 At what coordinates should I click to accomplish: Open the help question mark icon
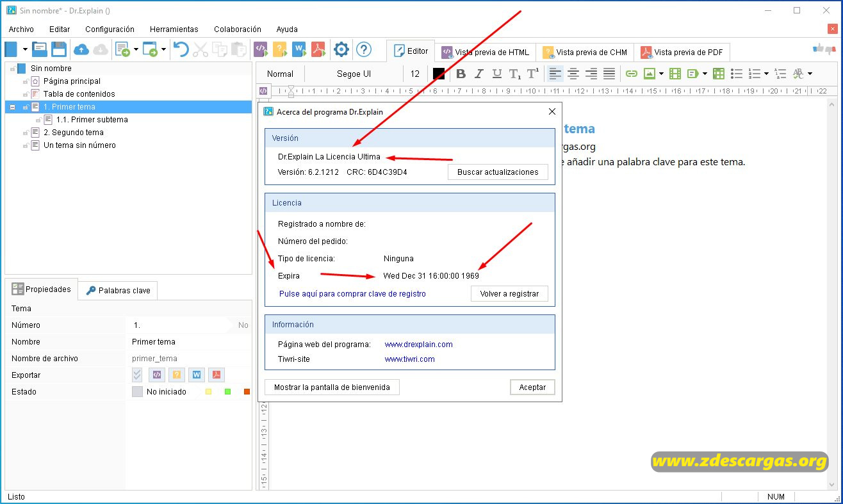click(x=364, y=49)
